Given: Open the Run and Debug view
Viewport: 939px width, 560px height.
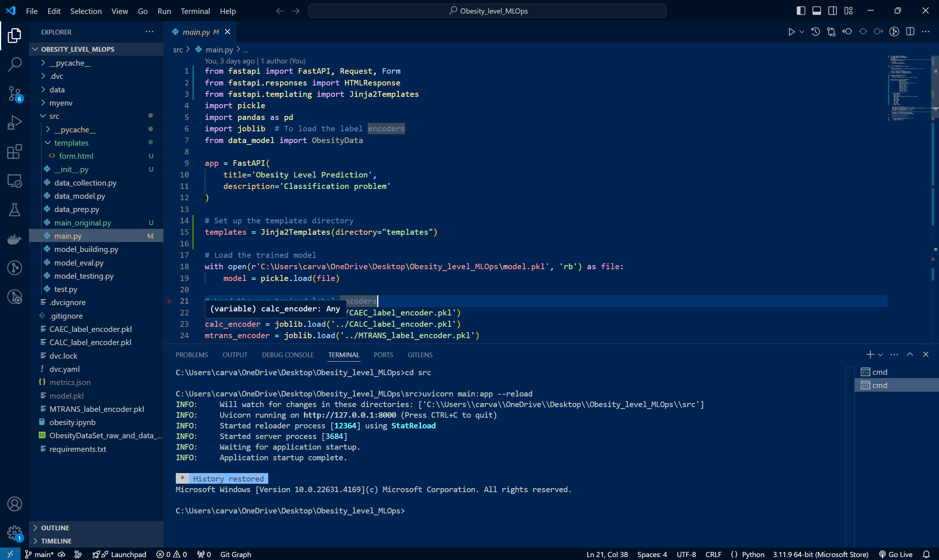Looking at the screenshot, I should pos(14,122).
